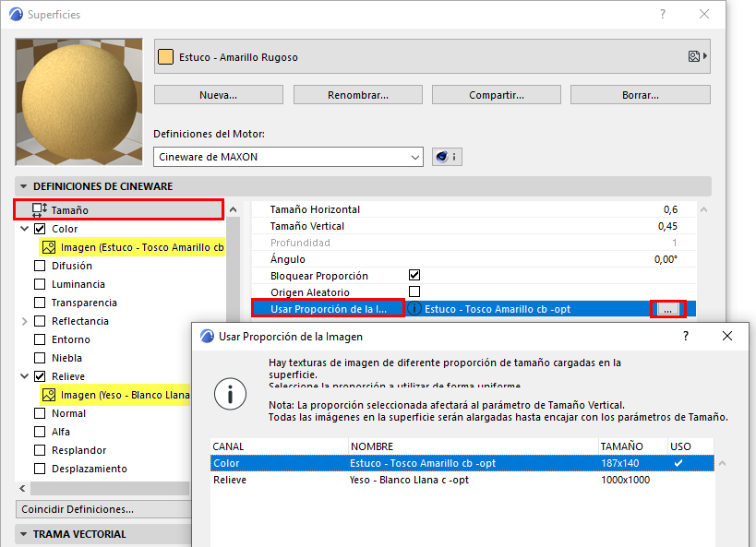Click channel list scroll up arrow
This screenshot has height=547, width=756.
click(x=233, y=209)
